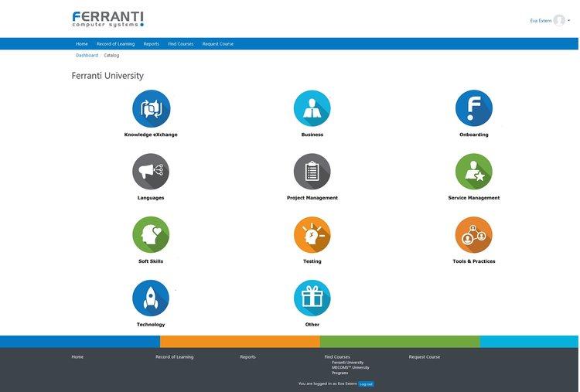Open the Testing lightbulb icon
Image resolution: width=580 pixels, height=392 pixels.
point(312,235)
